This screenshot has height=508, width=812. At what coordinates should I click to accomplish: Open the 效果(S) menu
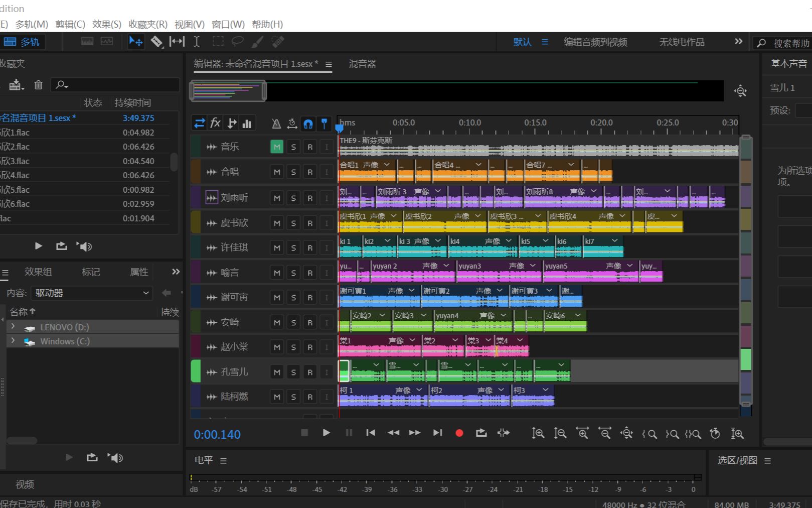[x=106, y=24]
